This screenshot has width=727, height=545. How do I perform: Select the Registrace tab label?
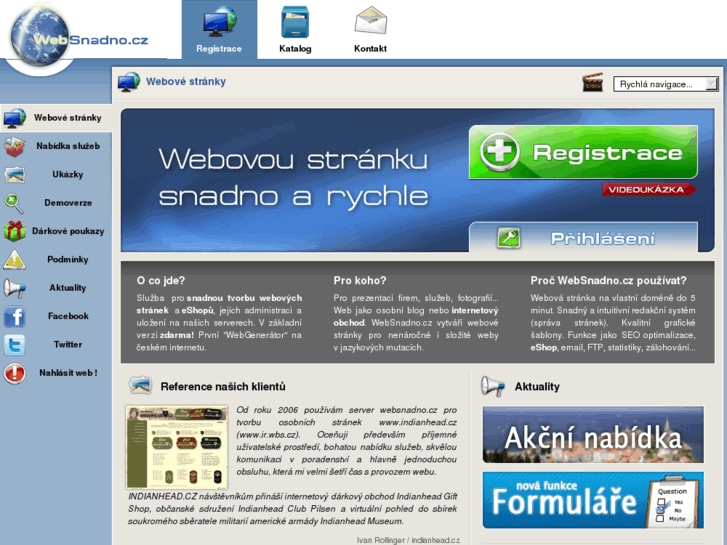pos(219,49)
